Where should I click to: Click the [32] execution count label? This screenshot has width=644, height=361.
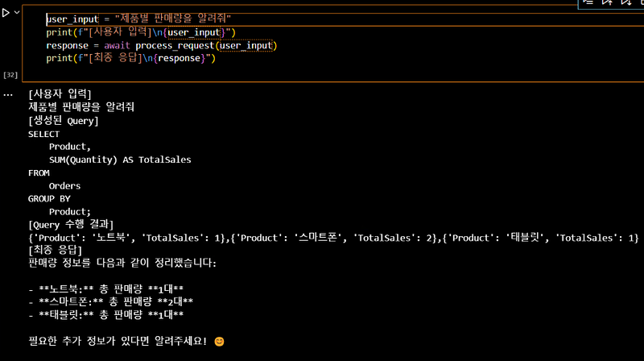point(10,75)
